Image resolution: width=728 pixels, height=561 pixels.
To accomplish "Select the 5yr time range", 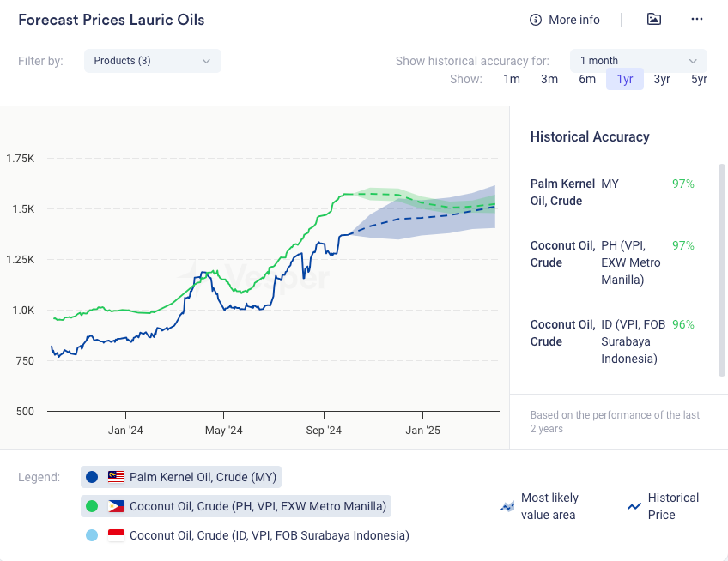I will click(699, 79).
